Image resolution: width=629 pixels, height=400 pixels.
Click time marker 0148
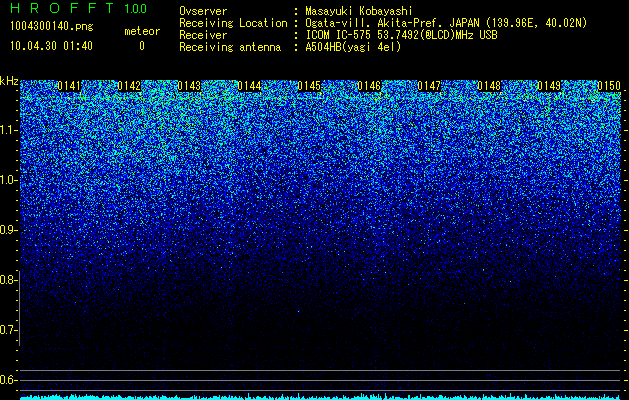[489, 86]
